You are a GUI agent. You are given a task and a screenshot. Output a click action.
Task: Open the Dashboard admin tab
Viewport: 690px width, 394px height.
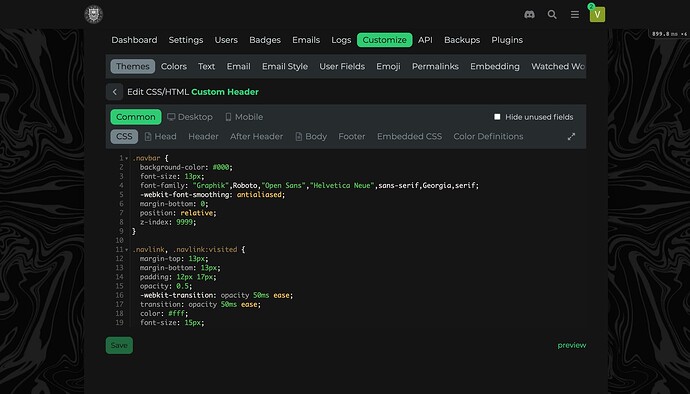[x=134, y=40]
